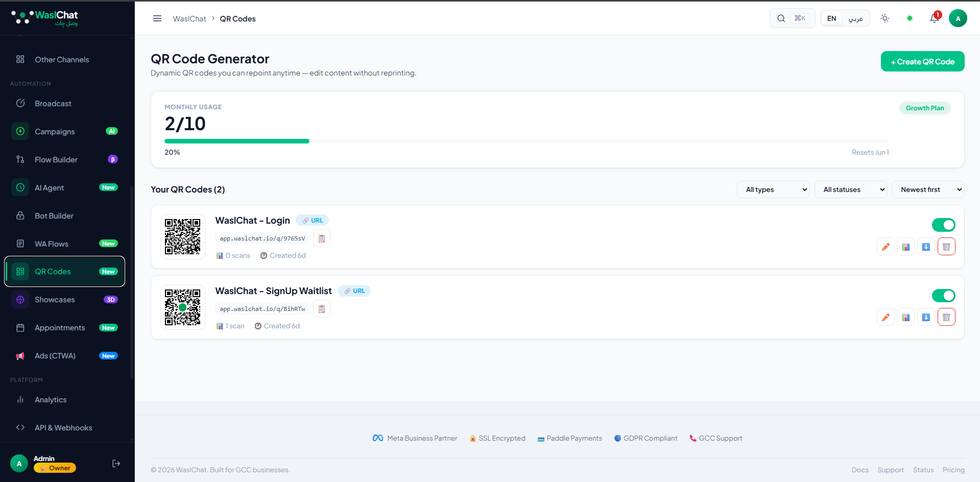The image size is (980, 482).
Task: Open the Docs footer link
Action: coord(860,470)
